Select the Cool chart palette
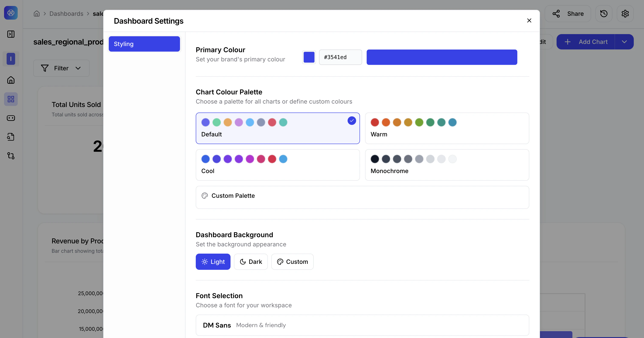Screen dimensions: 644x338 tap(278, 165)
